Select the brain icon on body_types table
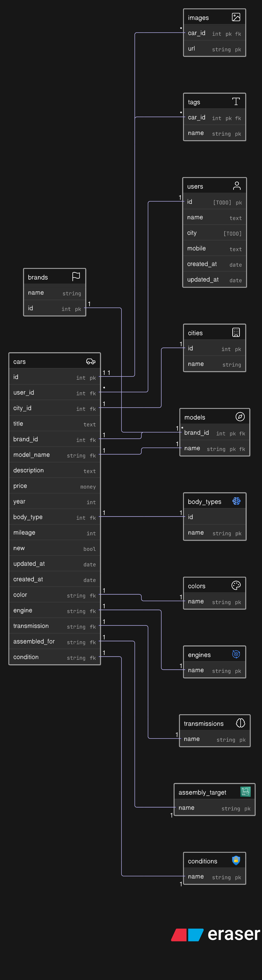This screenshot has height=980, width=262. 236,501
